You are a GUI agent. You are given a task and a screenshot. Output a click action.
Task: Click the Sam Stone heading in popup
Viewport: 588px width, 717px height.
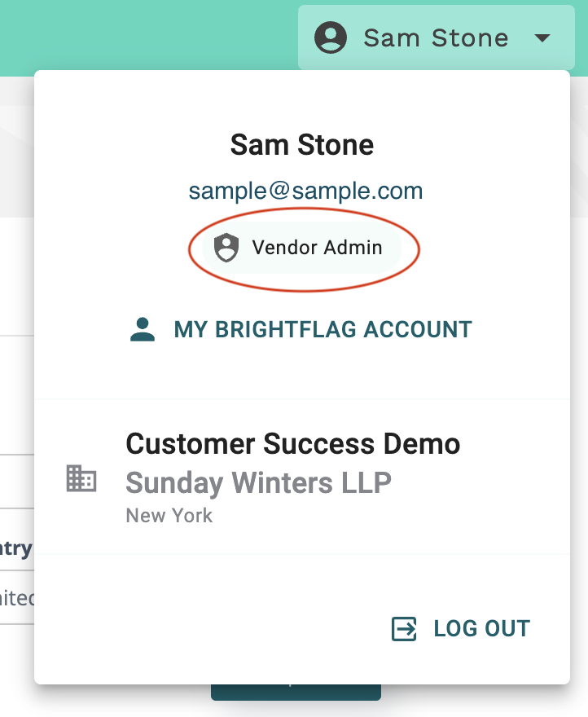[x=302, y=145]
